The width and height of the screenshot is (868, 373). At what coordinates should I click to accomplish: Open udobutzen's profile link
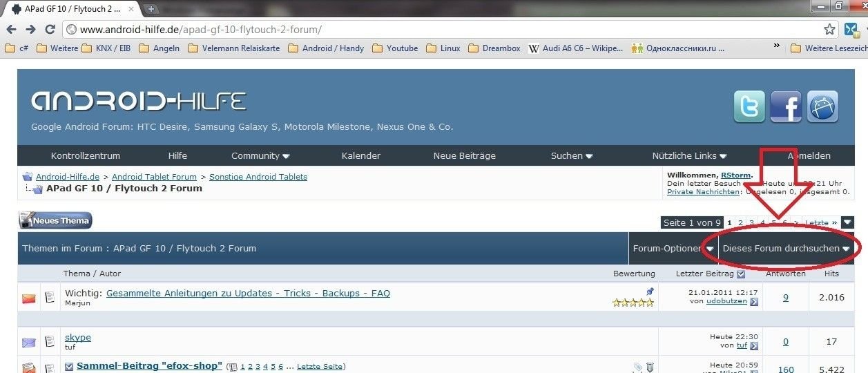pyautogui.click(x=727, y=301)
